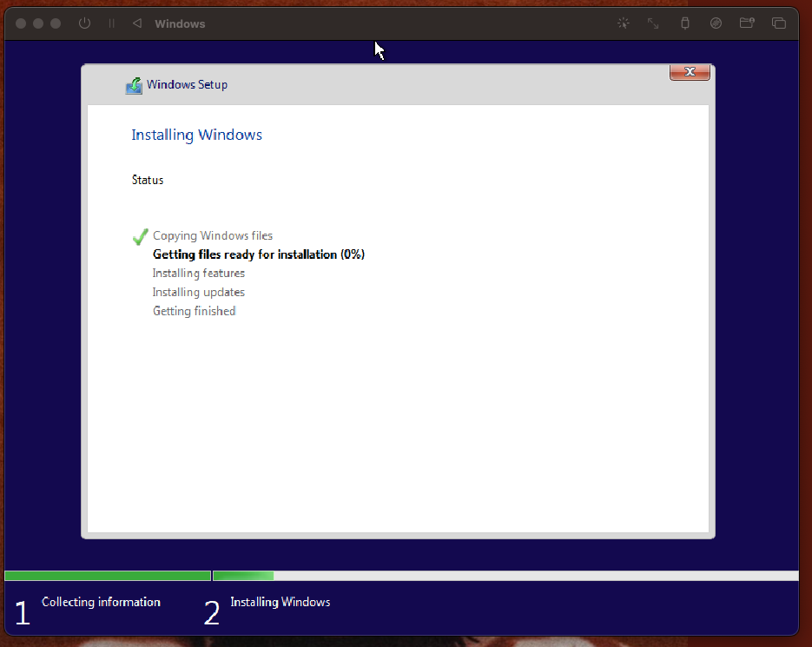Image resolution: width=812 pixels, height=647 pixels.
Task: Click 'Copying Windows files' status line
Action: coord(213,235)
